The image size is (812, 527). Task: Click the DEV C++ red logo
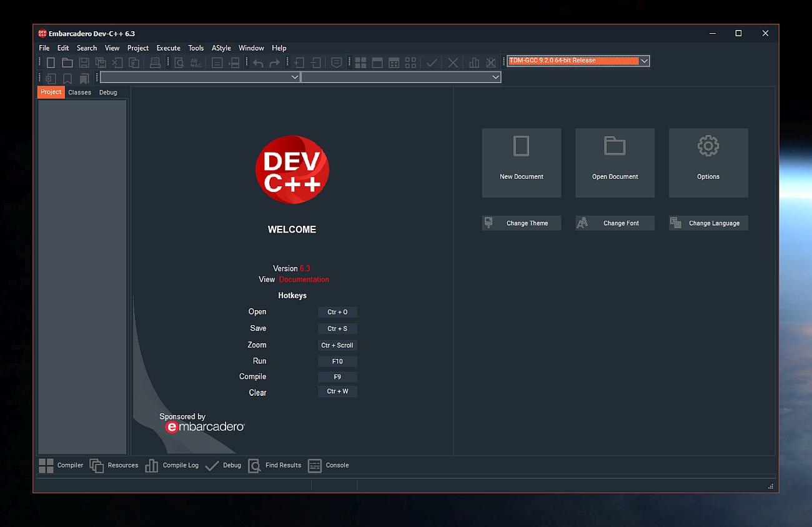click(x=292, y=169)
